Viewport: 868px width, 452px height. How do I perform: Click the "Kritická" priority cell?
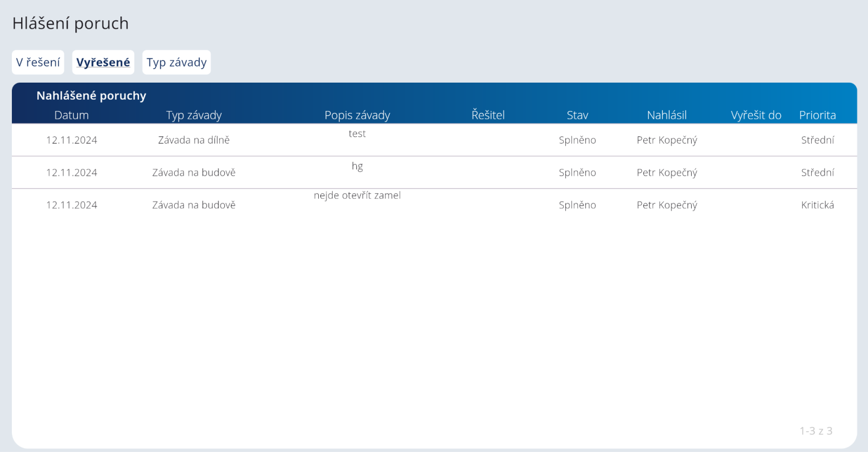[x=817, y=205]
